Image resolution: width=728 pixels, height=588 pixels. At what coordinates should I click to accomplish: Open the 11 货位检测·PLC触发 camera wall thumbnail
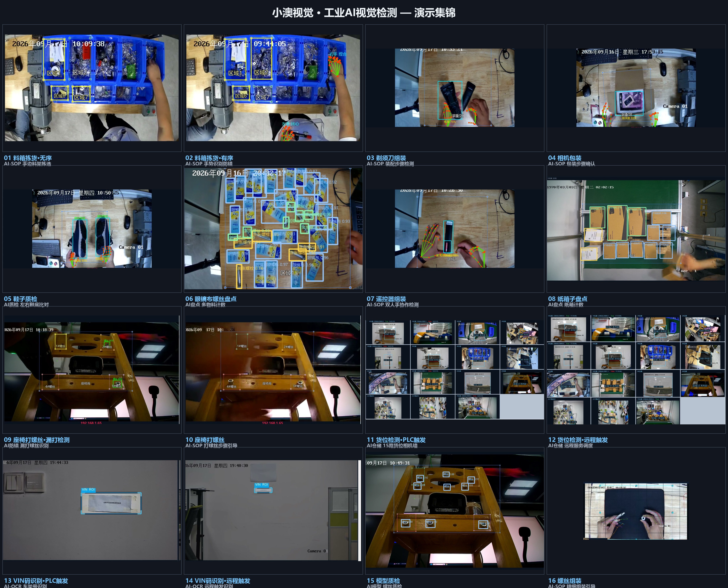coord(455,370)
